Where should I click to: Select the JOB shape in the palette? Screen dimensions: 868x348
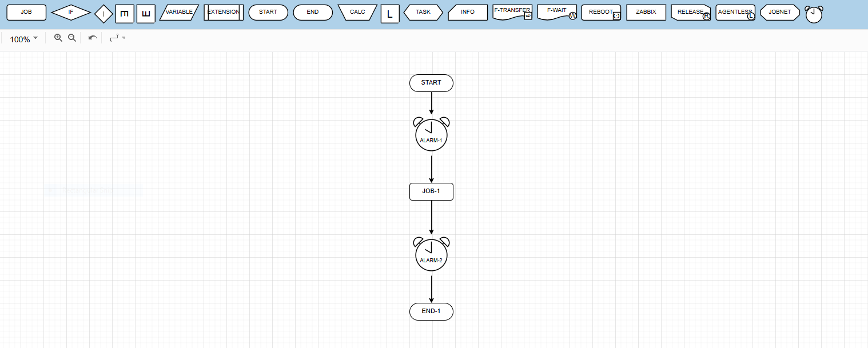[26, 12]
